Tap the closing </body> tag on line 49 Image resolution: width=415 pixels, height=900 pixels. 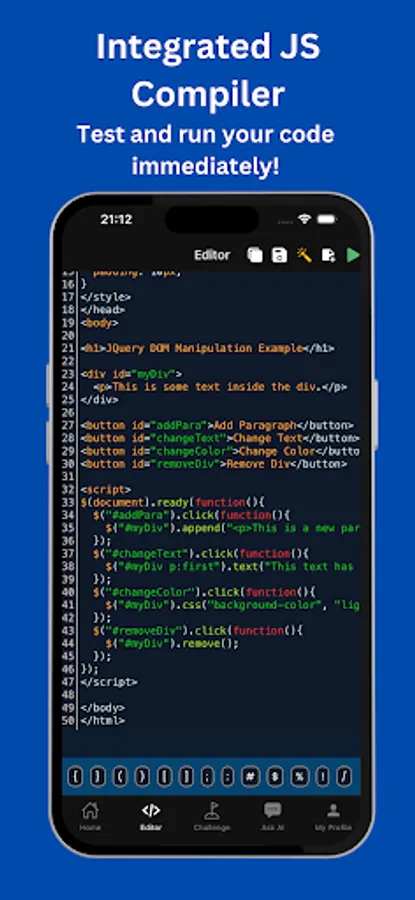pyautogui.click(x=103, y=708)
